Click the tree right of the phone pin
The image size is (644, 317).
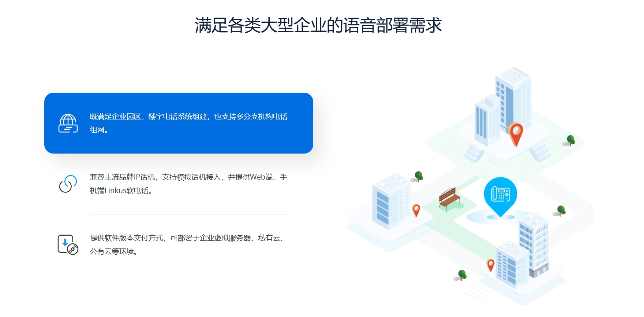pos(561,211)
